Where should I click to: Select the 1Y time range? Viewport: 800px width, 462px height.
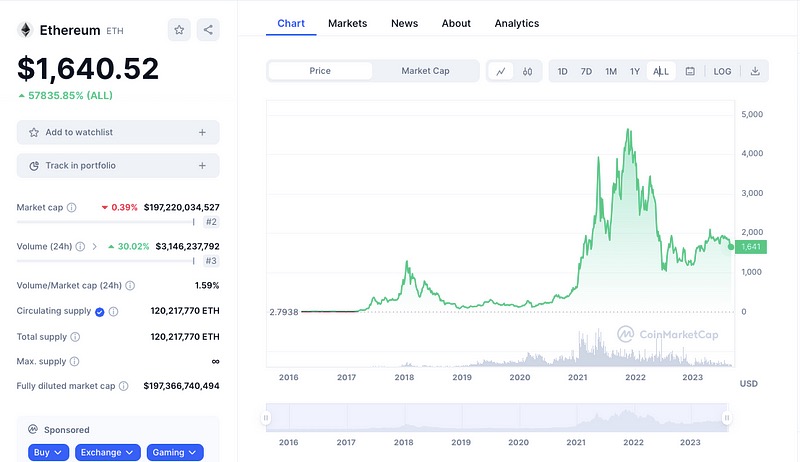tap(635, 71)
